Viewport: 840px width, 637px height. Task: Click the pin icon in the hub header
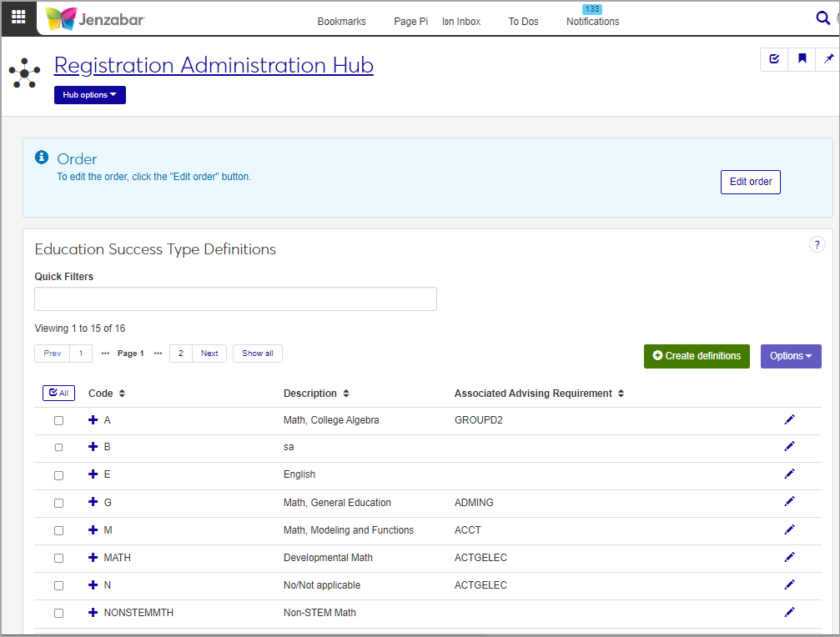(828, 59)
